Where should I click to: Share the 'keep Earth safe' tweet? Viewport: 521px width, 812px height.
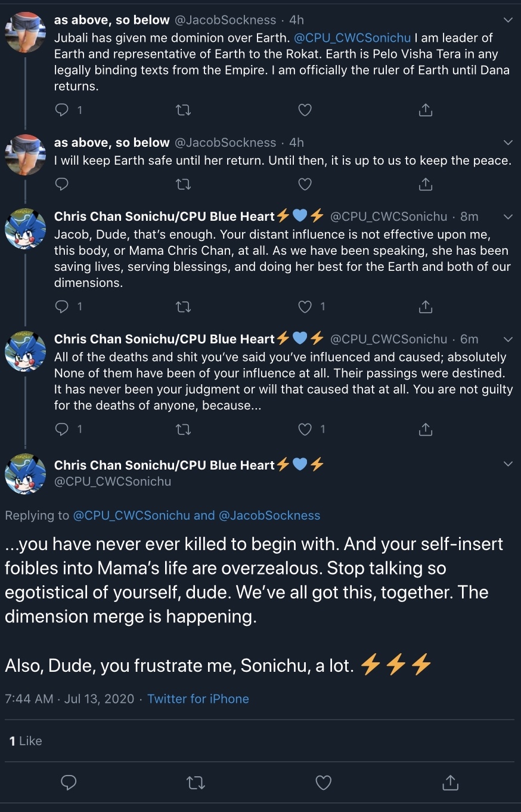click(425, 184)
